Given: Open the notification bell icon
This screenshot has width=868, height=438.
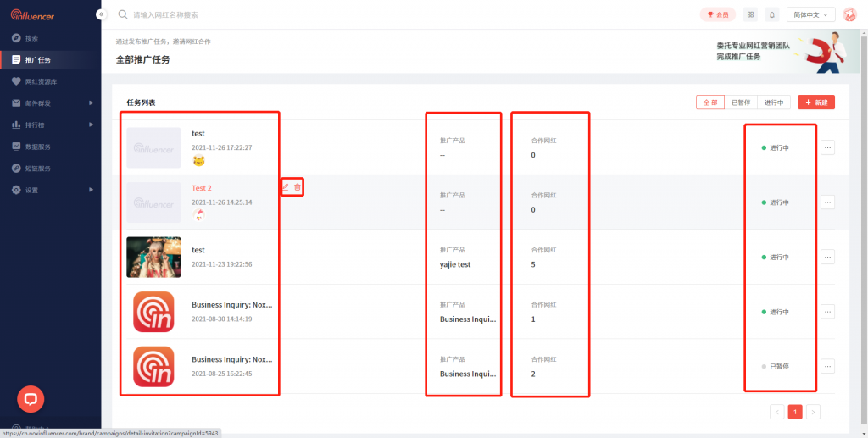Looking at the screenshot, I should tap(772, 14).
